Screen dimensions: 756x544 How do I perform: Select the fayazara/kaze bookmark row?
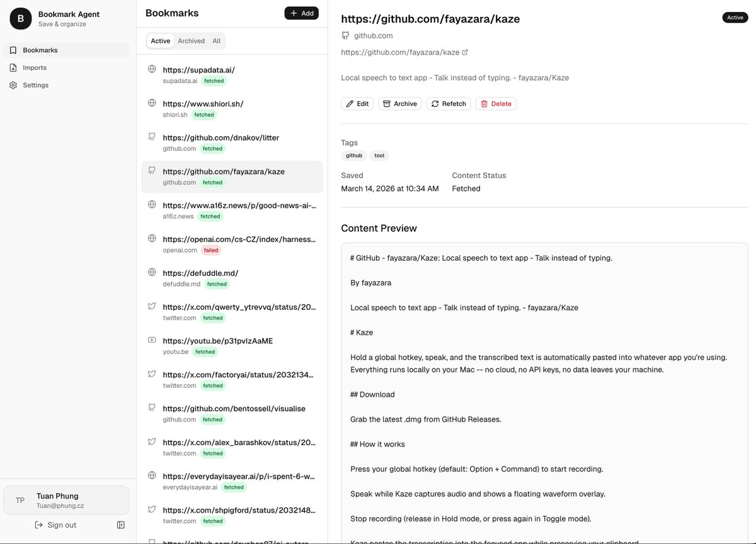(232, 177)
